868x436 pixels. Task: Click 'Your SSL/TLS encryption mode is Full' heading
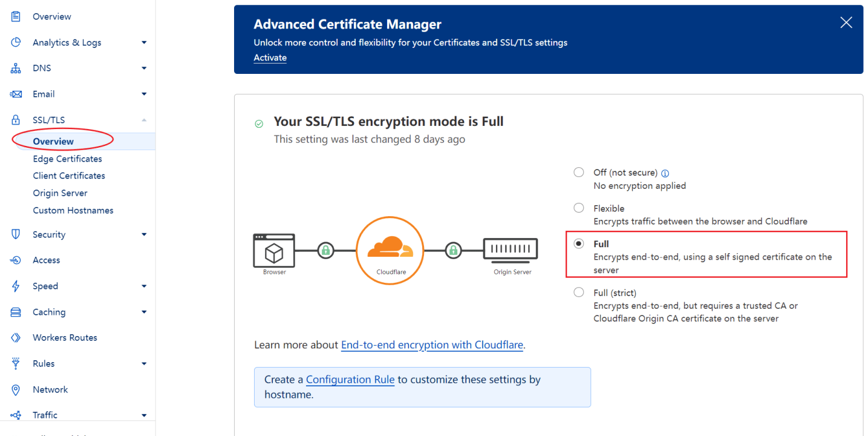pos(388,122)
